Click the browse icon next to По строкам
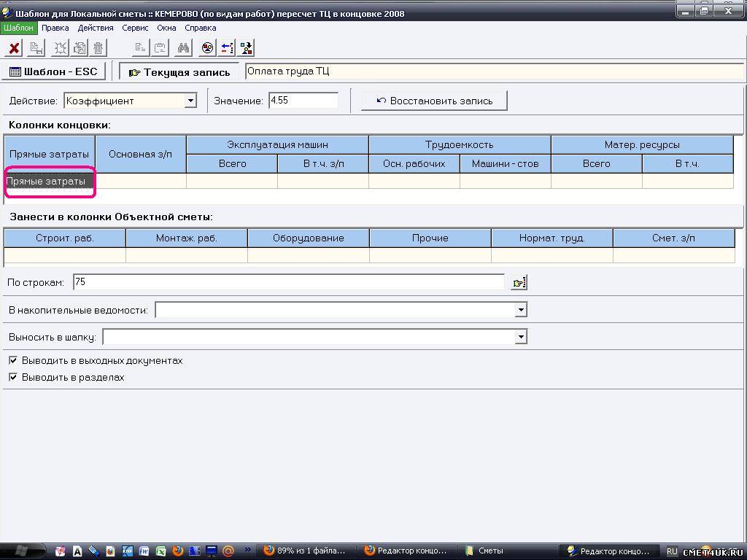Screen dimensions: 747x560 519,282
